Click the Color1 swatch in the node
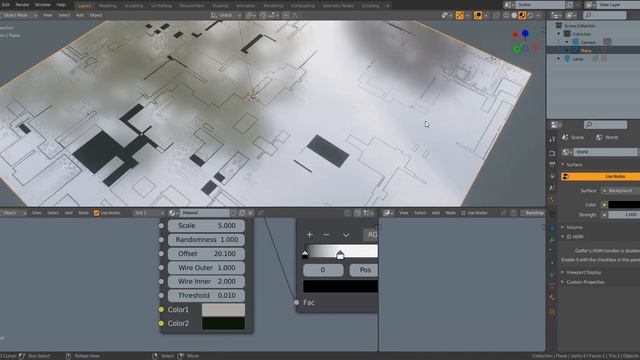Image resolution: width=640 pixels, height=360 pixels. 223,309
